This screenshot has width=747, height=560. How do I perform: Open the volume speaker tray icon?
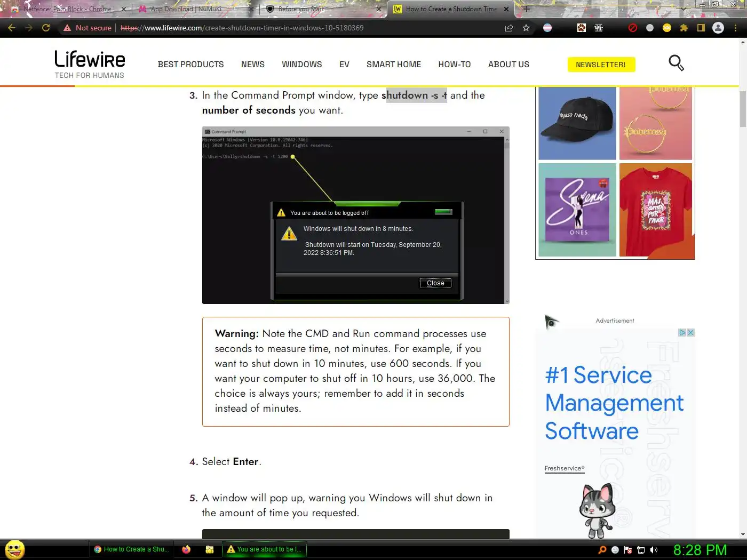tap(654, 550)
